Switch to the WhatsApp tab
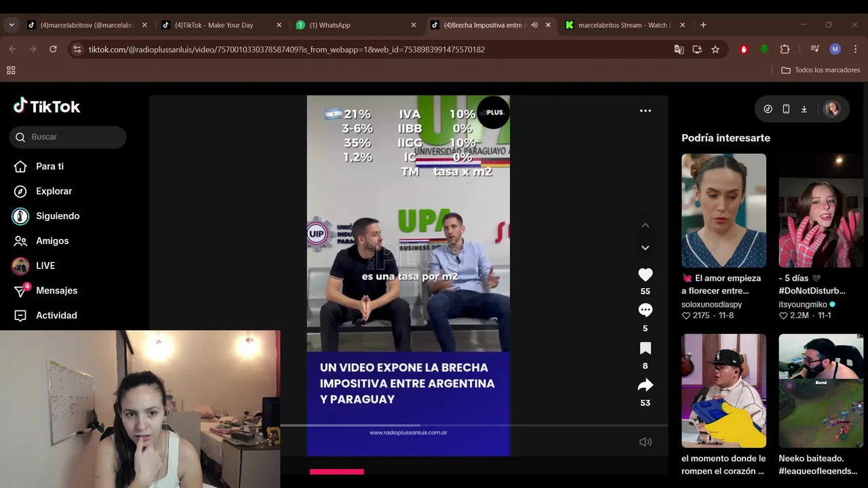This screenshot has width=868, height=488. (355, 25)
